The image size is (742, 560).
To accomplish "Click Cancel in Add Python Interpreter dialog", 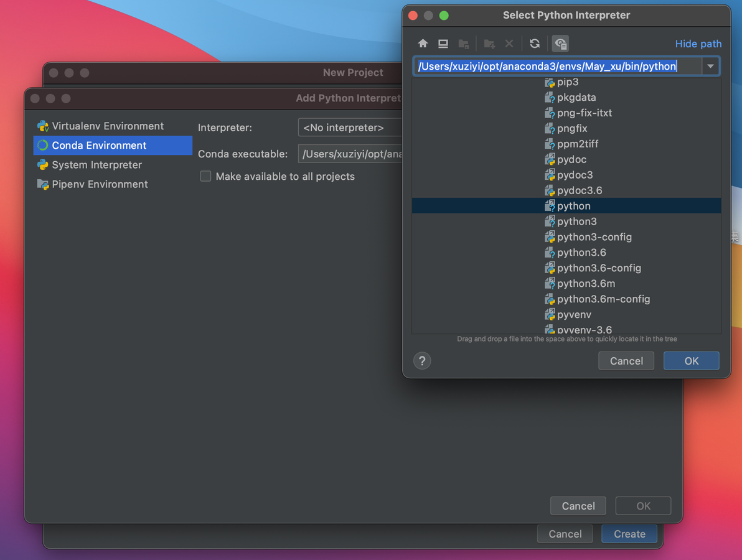I will click(578, 506).
